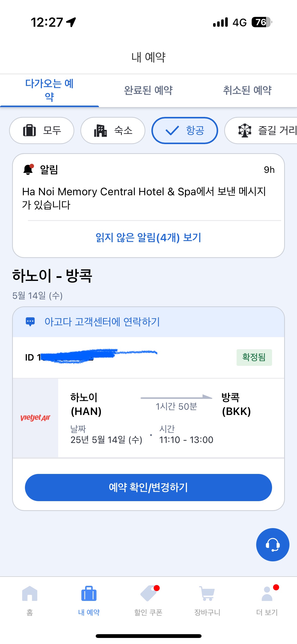Tap 아고다 고객센터에 연락하기 link

[x=102, y=322]
